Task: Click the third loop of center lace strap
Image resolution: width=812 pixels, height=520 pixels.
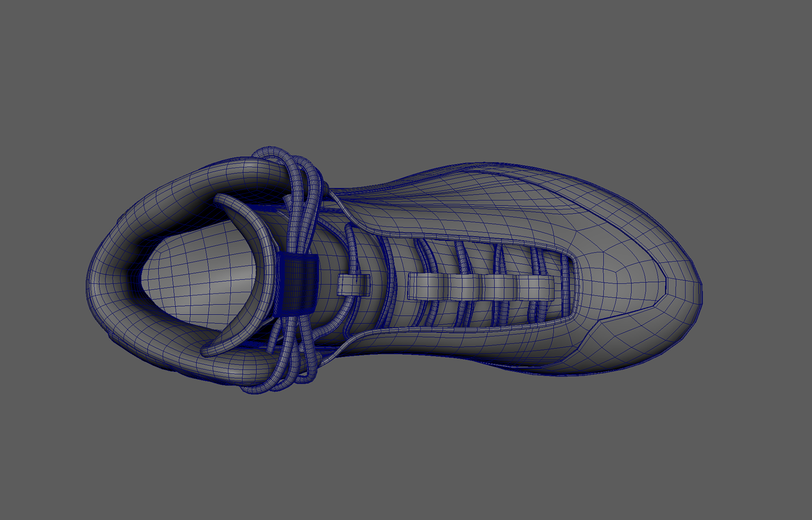Action: pos(500,288)
